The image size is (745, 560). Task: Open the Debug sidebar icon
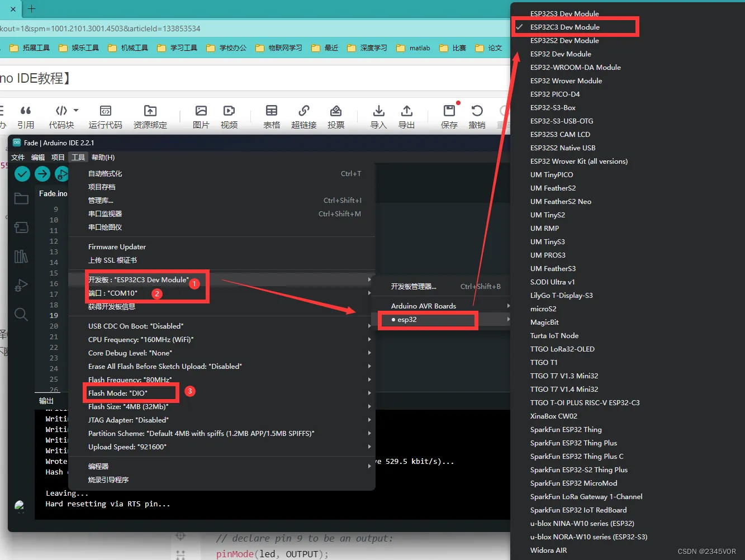[x=21, y=285]
